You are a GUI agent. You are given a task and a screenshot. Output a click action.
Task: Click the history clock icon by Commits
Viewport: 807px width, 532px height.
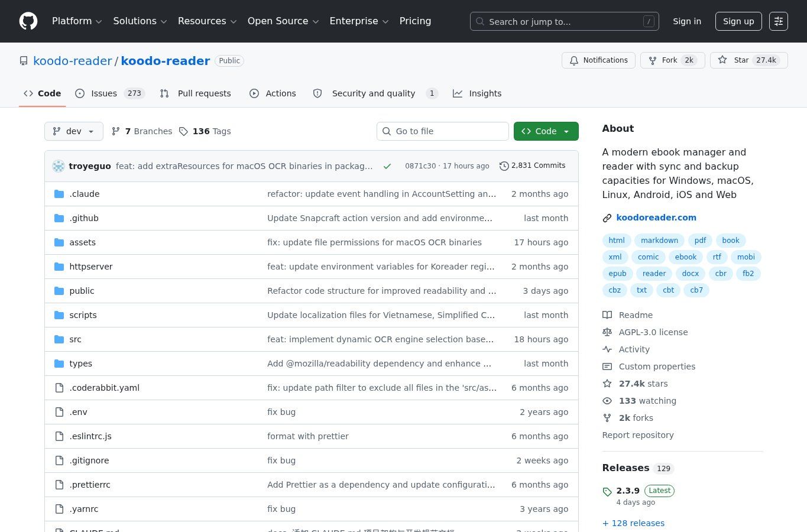pyautogui.click(x=504, y=166)
